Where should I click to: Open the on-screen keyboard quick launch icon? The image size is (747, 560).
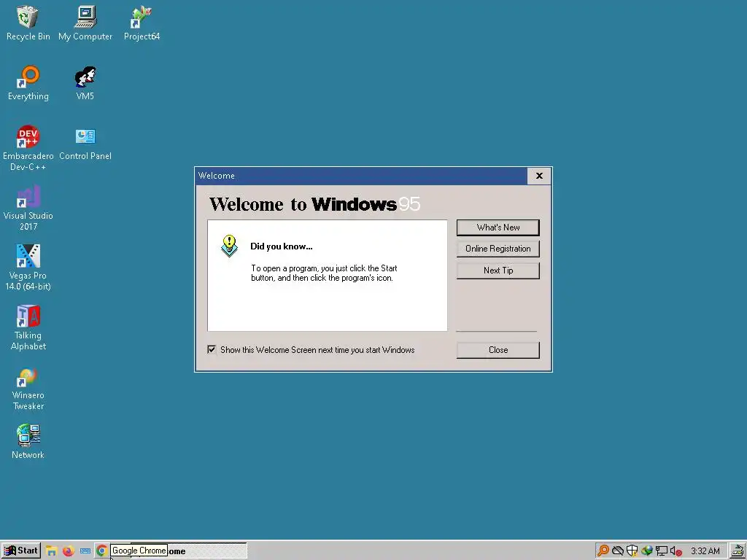85,551
